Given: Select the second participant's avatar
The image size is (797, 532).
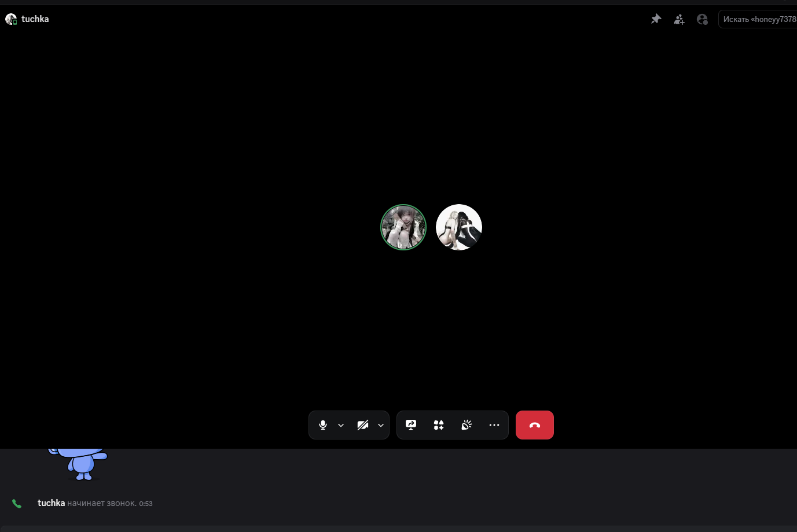Looking at the screenshot, I should click(x=458, y=227).
